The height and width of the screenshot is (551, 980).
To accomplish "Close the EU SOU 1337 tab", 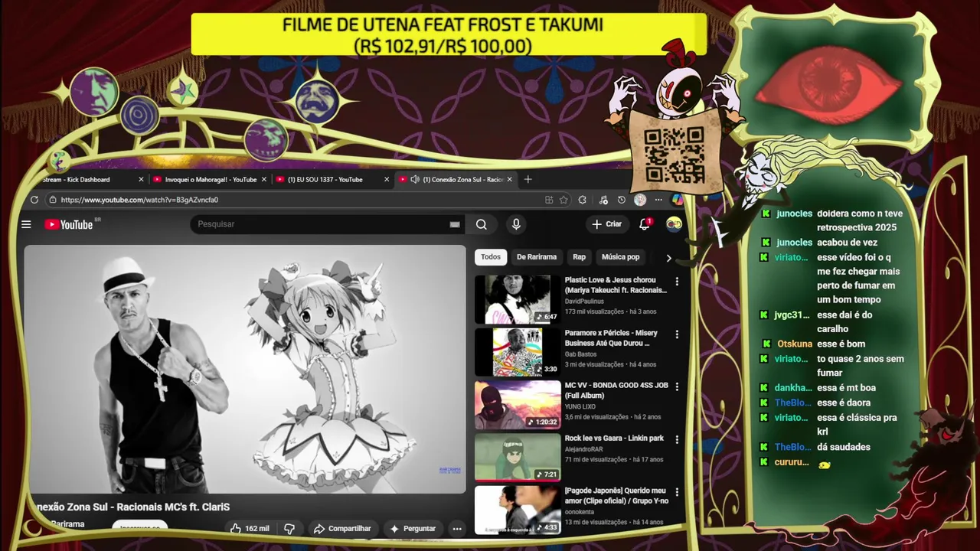I will point(387,179).
